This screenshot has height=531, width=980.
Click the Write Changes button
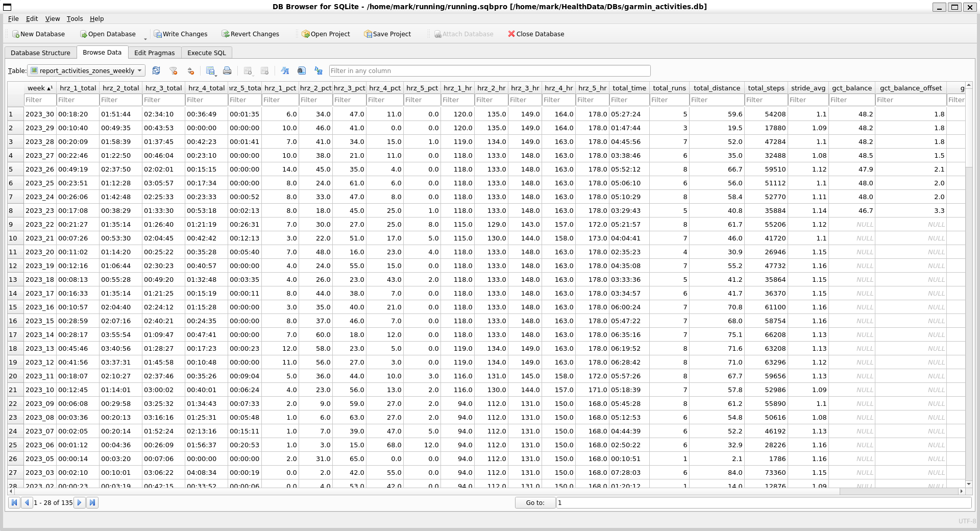pos(181,34)
